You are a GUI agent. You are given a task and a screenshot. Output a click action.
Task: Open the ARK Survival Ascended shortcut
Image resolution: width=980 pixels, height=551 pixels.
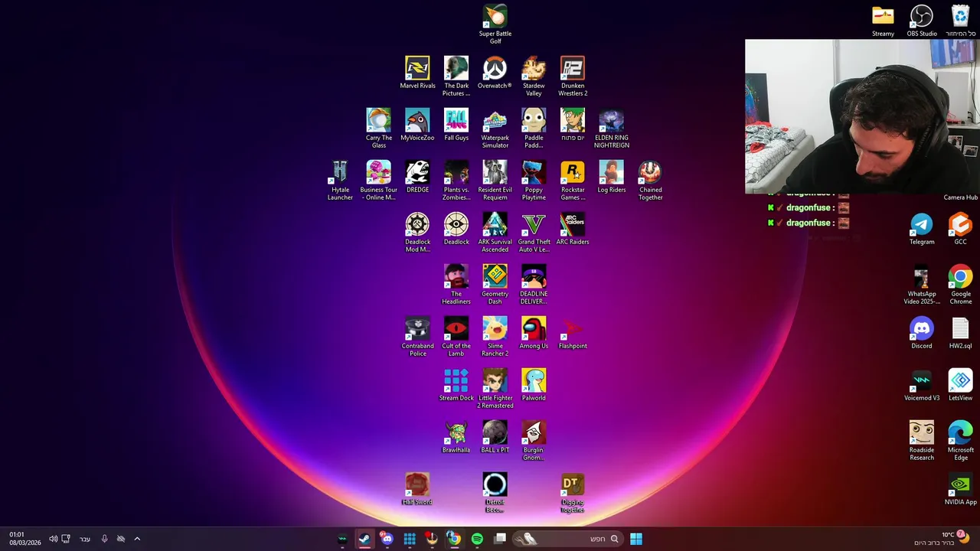point(495,232)
